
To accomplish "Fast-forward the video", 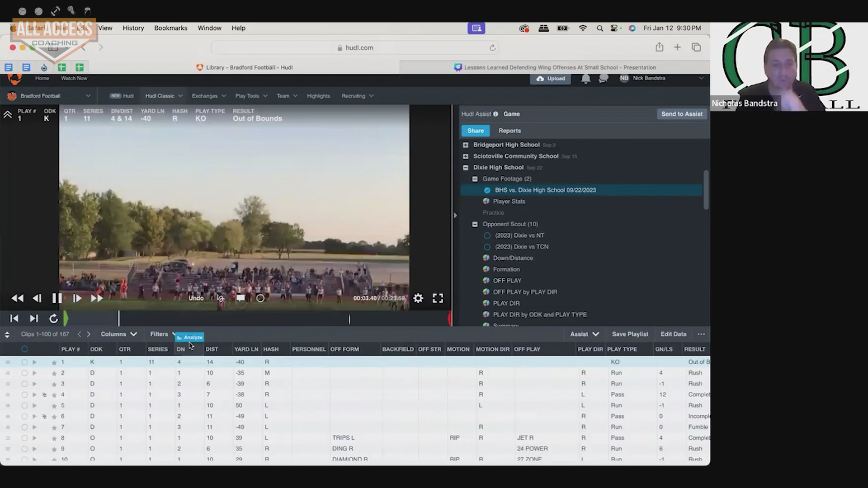I will tap(97, 298).
